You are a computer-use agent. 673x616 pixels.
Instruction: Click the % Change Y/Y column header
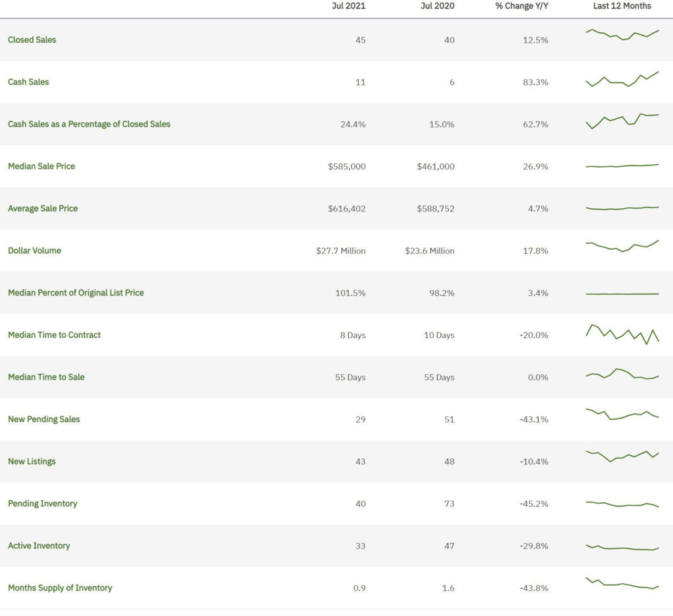(x=522, y=6)
